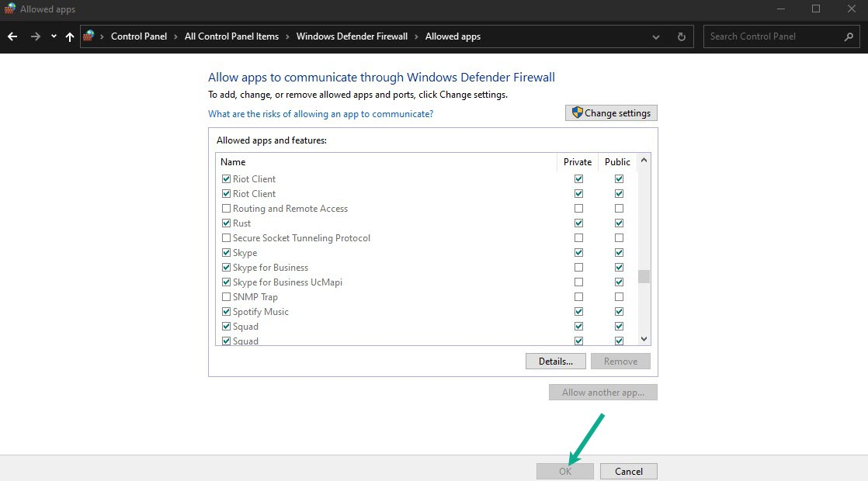Uncheck the Skype name checkbox
Screen dimensions: 868x481
[226, 253]
